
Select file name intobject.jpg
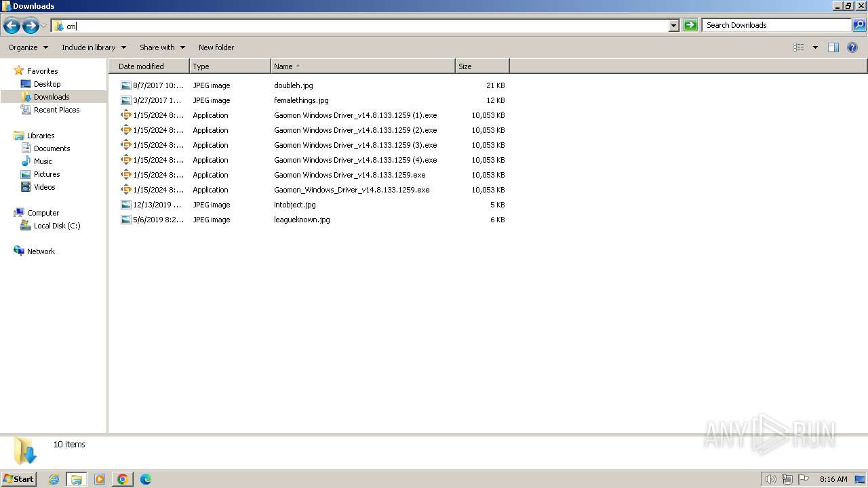(295, 205)
